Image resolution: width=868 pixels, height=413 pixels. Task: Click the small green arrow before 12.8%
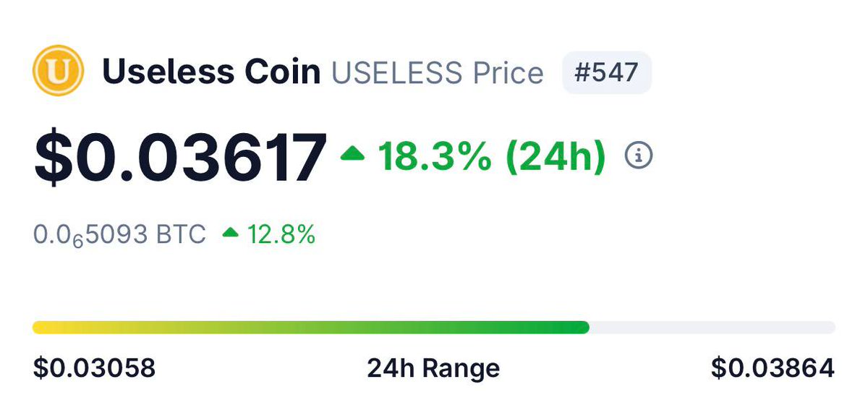(231, 233)
